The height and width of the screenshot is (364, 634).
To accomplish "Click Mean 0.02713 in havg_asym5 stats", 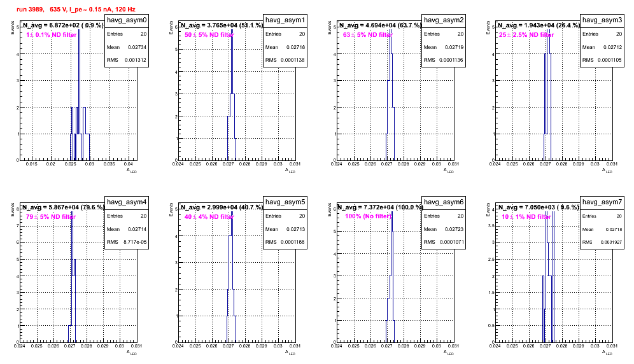I will 285,229.
